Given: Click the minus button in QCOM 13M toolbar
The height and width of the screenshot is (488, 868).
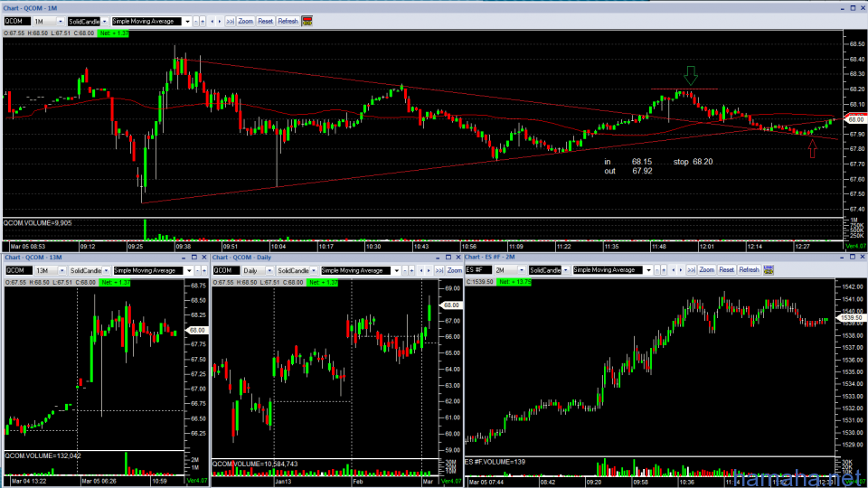Looking at the screenshot, I should [197, 270].
